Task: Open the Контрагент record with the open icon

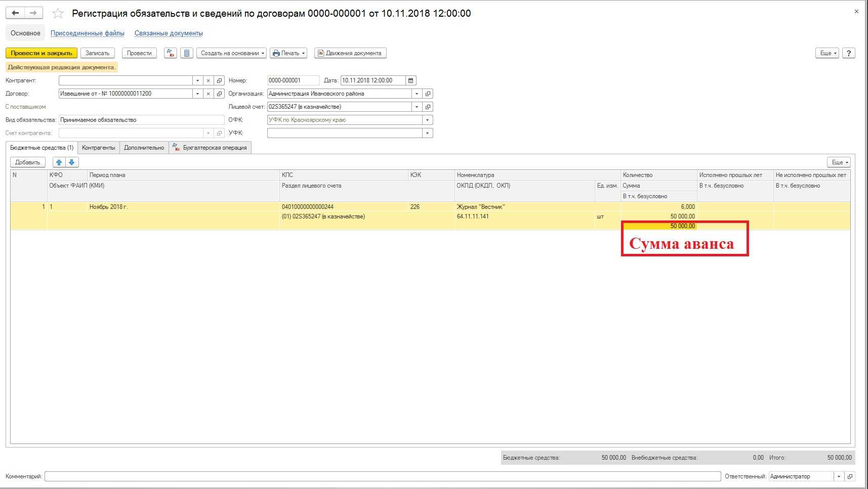Action: pyautogui.click(x=219, y=80)
